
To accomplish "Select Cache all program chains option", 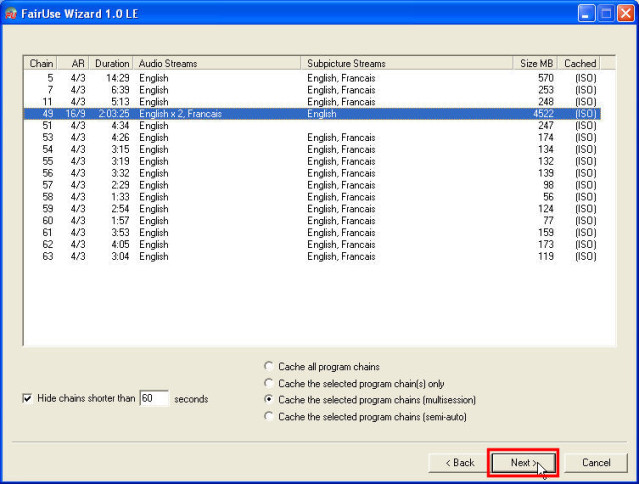I will (268, 367).
